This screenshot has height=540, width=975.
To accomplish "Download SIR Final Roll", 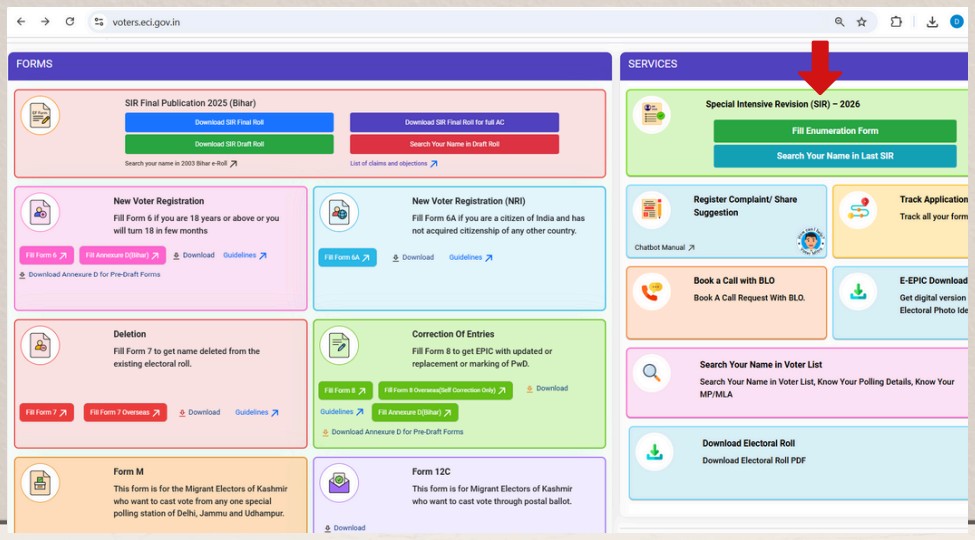I will (229, 122).
